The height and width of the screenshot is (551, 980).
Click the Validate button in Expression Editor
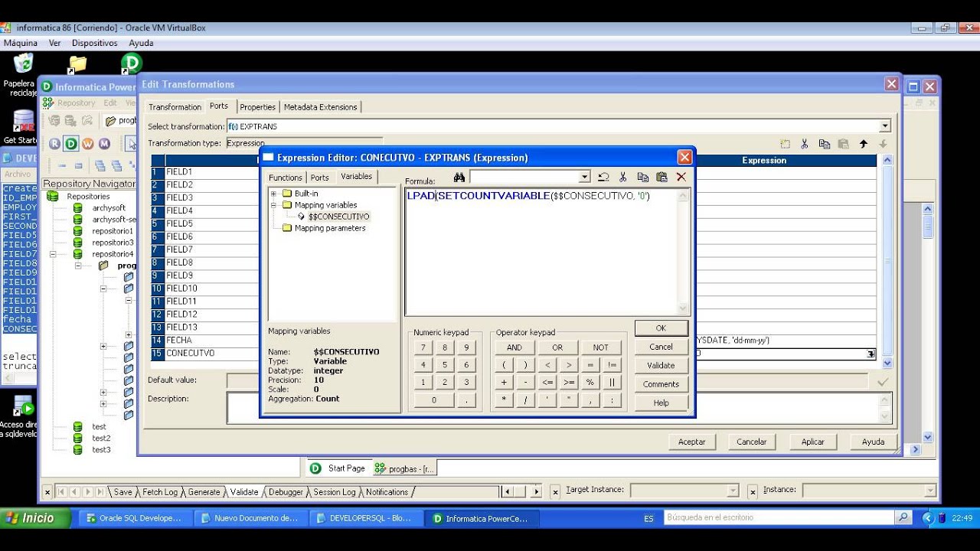click(x=661, y=365)
